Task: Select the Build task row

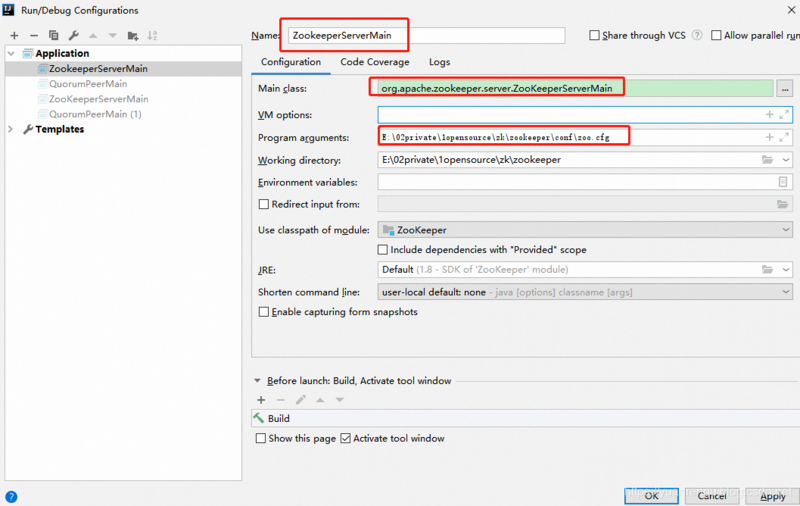Action: (x=526, y=418)
